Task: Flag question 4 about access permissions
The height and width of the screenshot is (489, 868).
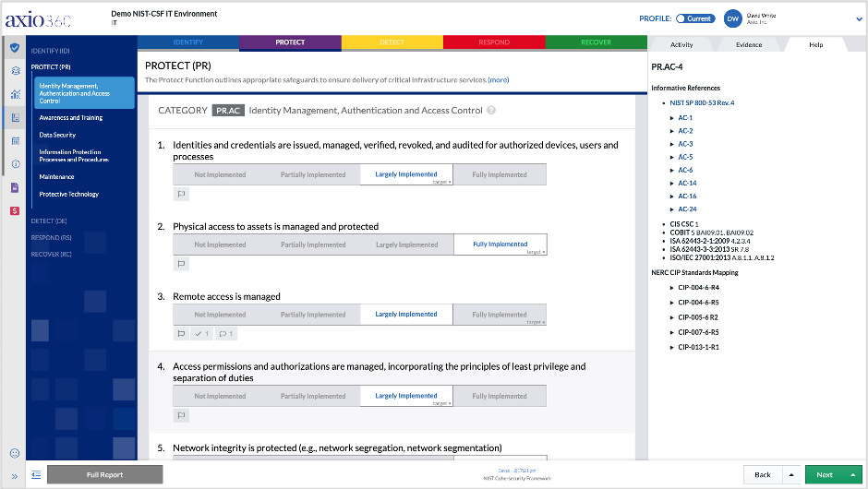Action: pyautogui.click(x=181, y=415)
